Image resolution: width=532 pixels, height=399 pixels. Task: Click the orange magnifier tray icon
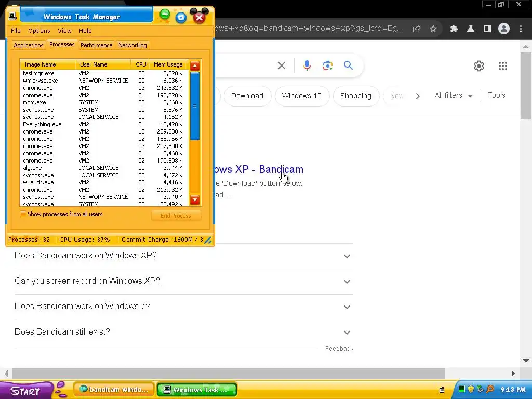(490, 389)
